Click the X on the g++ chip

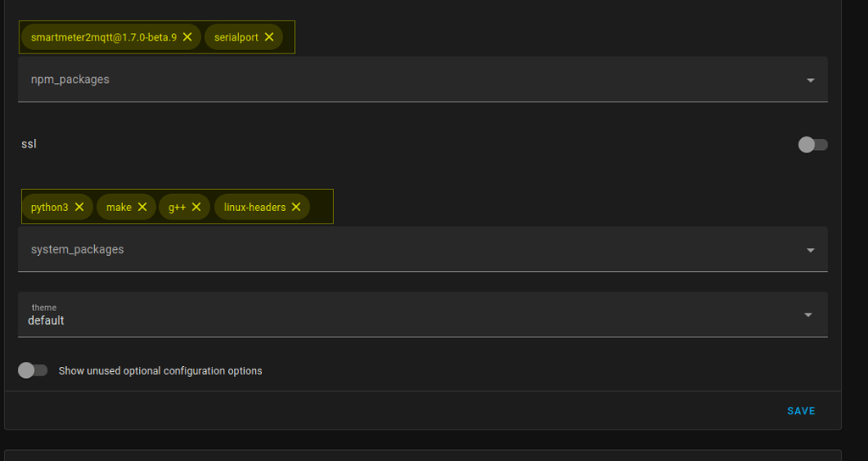196,207
